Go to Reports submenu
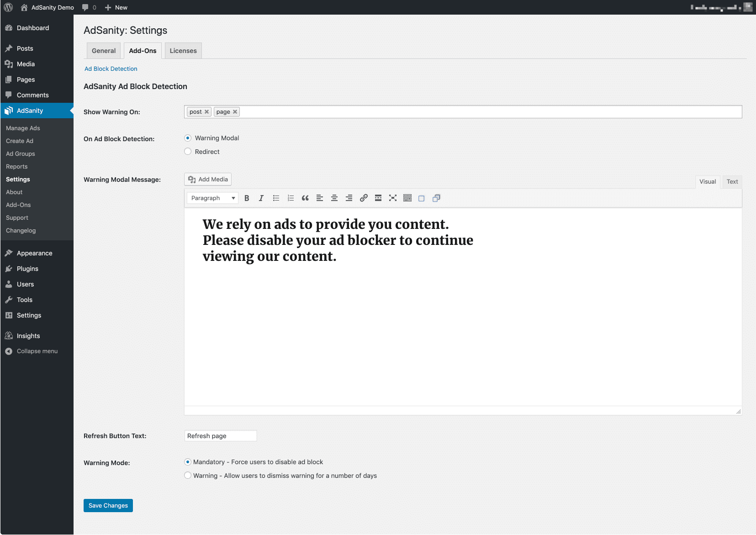 (17, 167)
